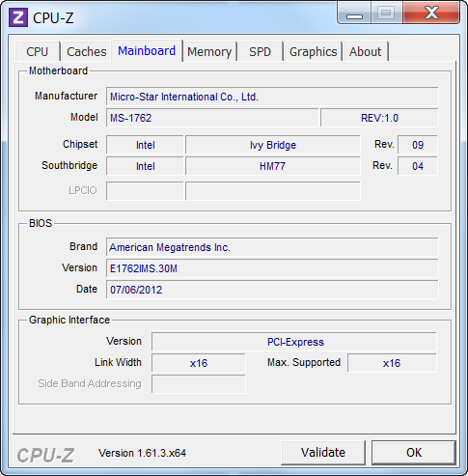The width and height of the screenshot is (468, 476).
Task: Switch to the Graphics tab
Action: pyautogui.click(x=313, y=51)
